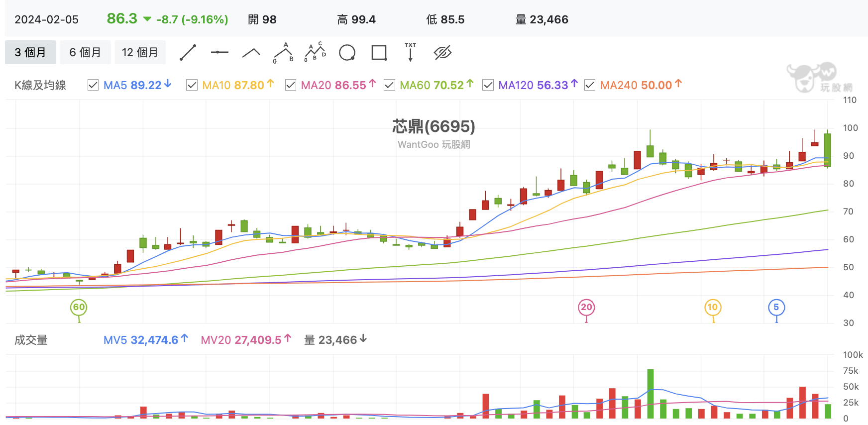Select the angle line drawing tool
868x425 pixels.
point(251,53)
